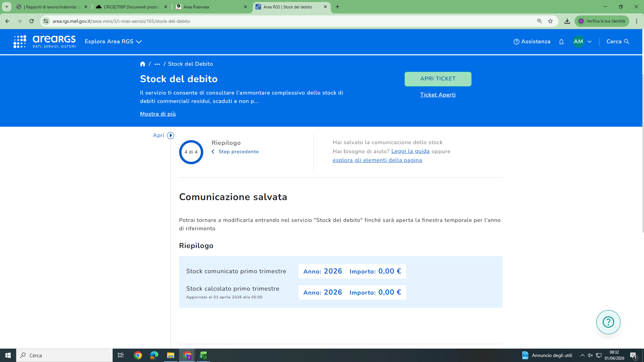Click Annuncio degli utili taskbar widget
Viewport: 644px width, 362px height.
(547, 355)
